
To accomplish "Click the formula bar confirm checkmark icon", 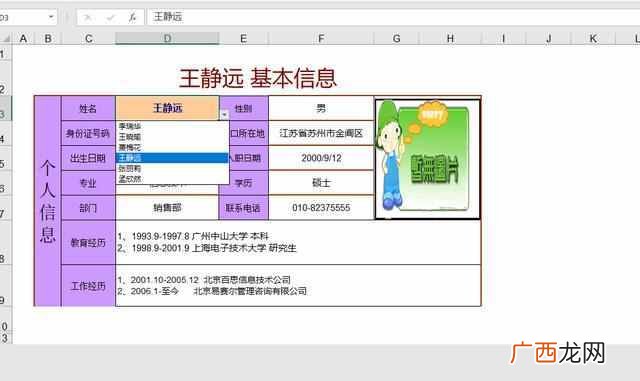I will (x=110, y=17).
